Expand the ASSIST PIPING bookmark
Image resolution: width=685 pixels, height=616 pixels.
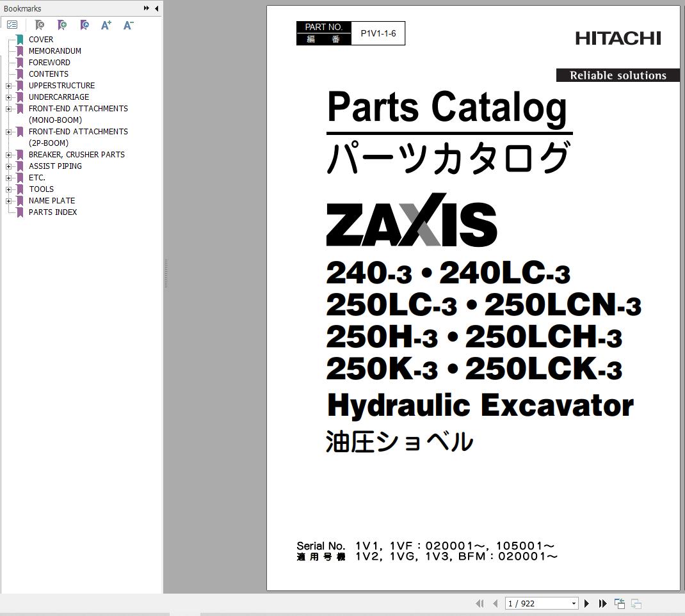point(8,166)
